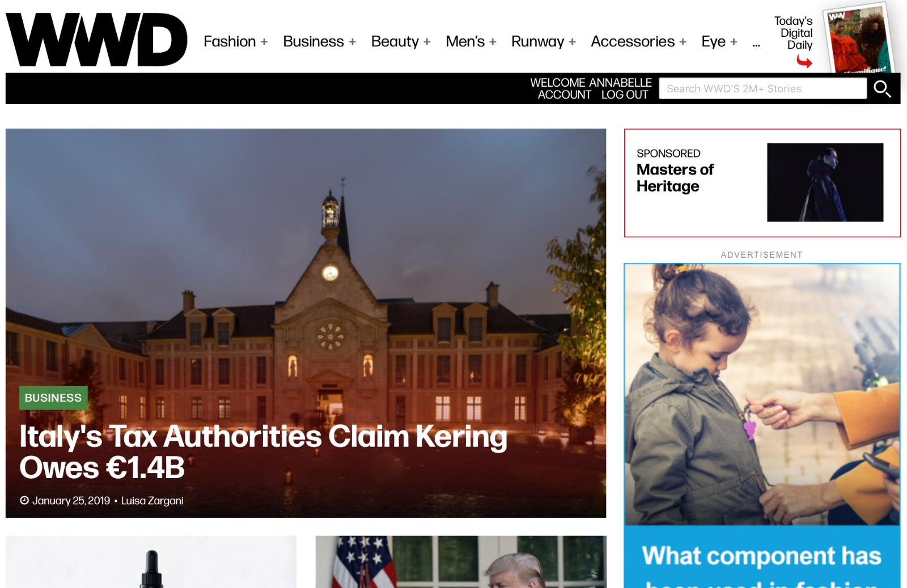The image size is (907, 588).
Task: Expand the Fashion menu plus sign
Action: pos(264,42)
